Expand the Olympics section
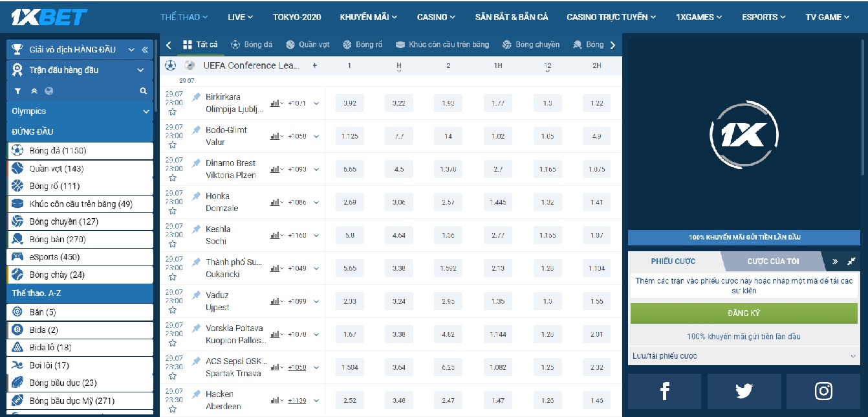This screenshot has width=868, height=417. [146, 111]
